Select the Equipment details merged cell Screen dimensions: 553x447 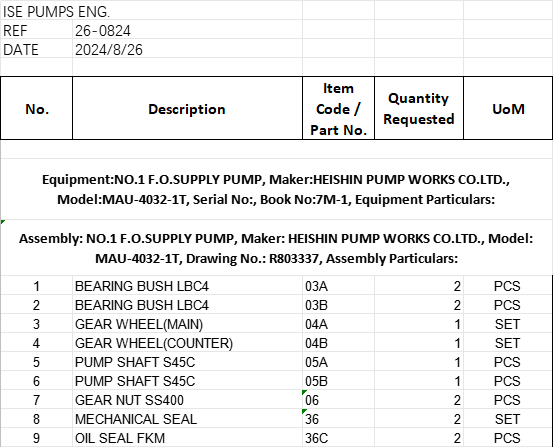tap(276, 189)
